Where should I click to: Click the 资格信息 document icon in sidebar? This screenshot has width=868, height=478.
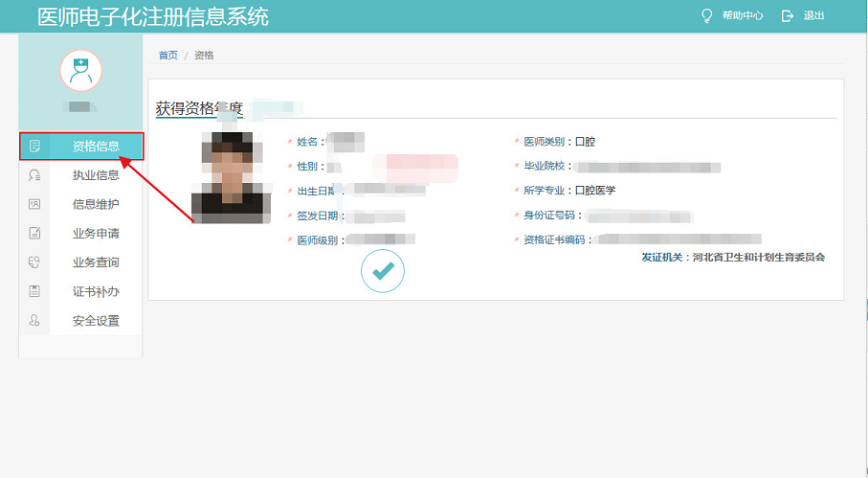coord(34,147)
